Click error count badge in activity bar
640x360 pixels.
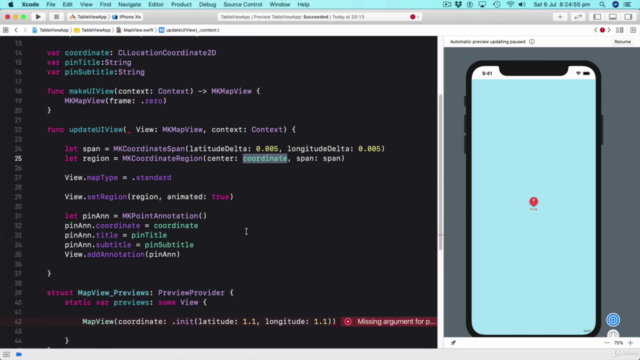click(414, 17)
